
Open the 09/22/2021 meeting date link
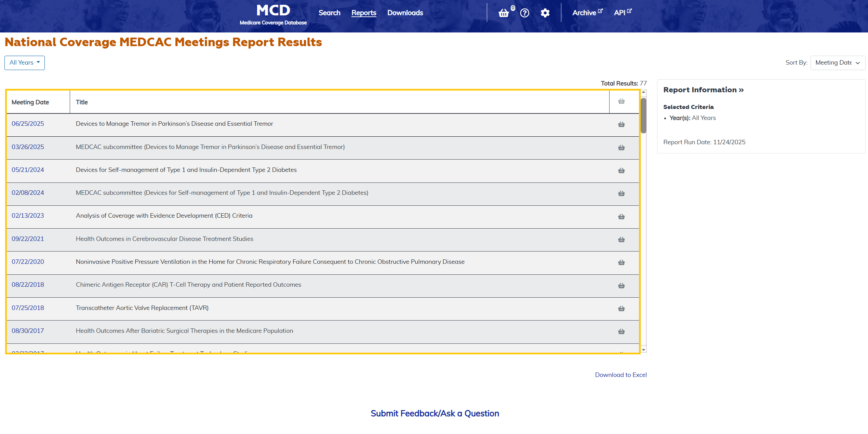28,239
